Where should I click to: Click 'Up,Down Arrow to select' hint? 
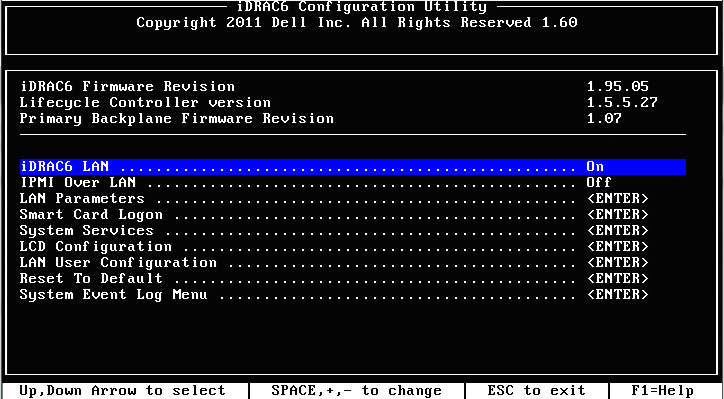pyautogui.click(x=122, y=391)
